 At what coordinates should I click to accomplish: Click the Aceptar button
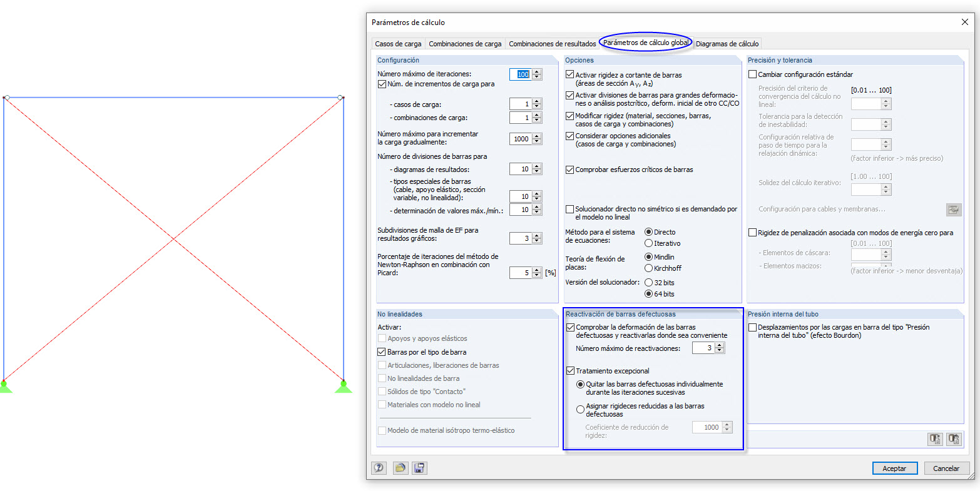point(894,468)
